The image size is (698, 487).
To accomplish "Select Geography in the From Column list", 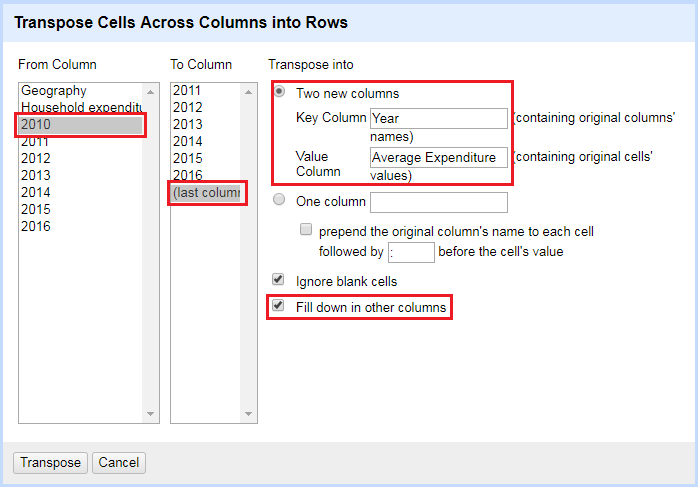I will coord(54,91).
